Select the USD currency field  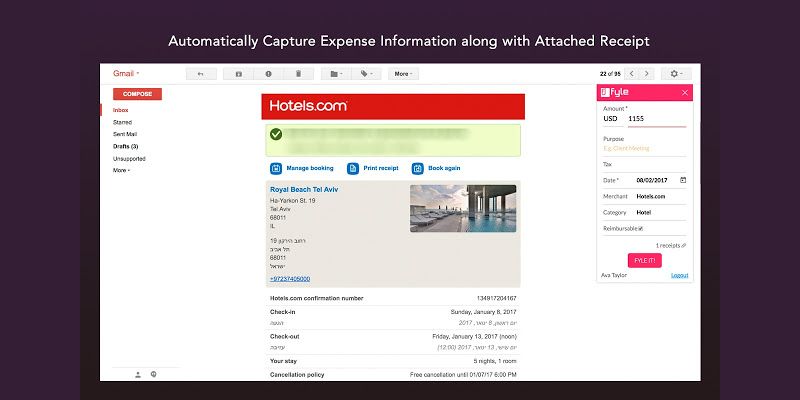tap(611, 119)
